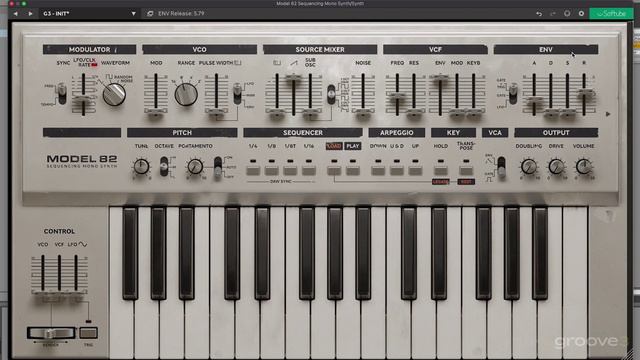Go to the next preset arrow

[31, 13]
